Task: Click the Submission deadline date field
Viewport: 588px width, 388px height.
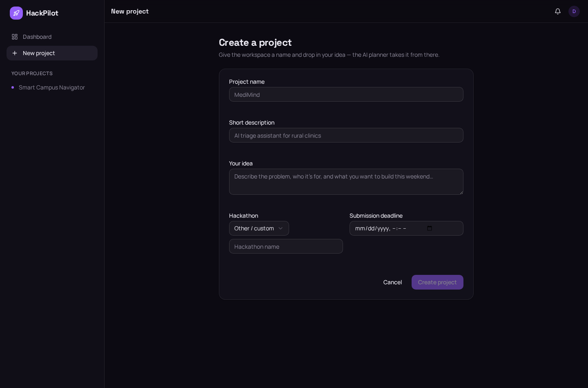Action: click(406, 228)
